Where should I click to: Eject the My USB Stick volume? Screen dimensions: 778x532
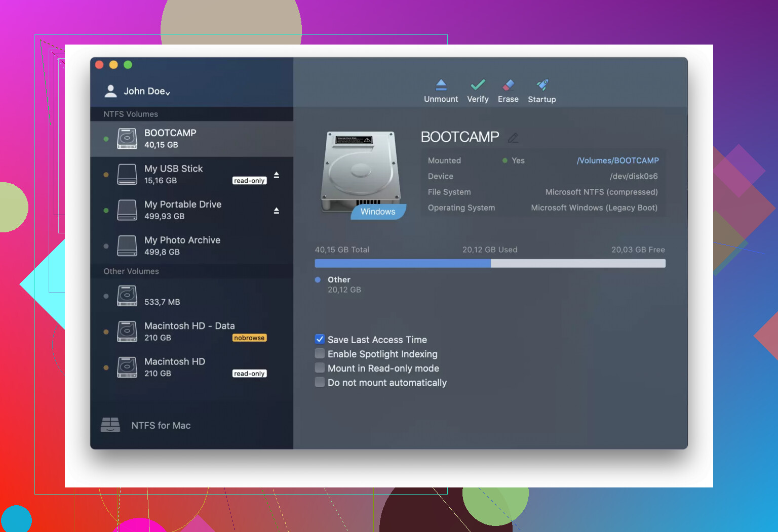pyautogui.click(x=277, y=175)
